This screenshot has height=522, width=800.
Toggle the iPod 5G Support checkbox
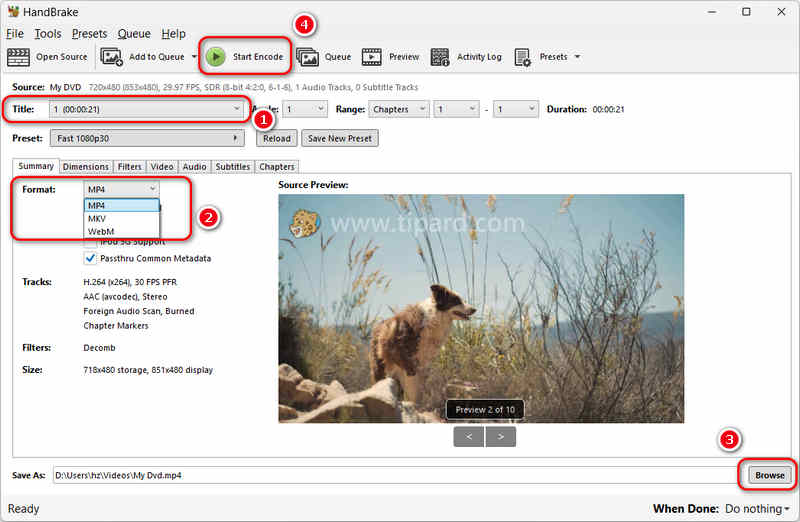pyautogui.click(x=90, y=243)
